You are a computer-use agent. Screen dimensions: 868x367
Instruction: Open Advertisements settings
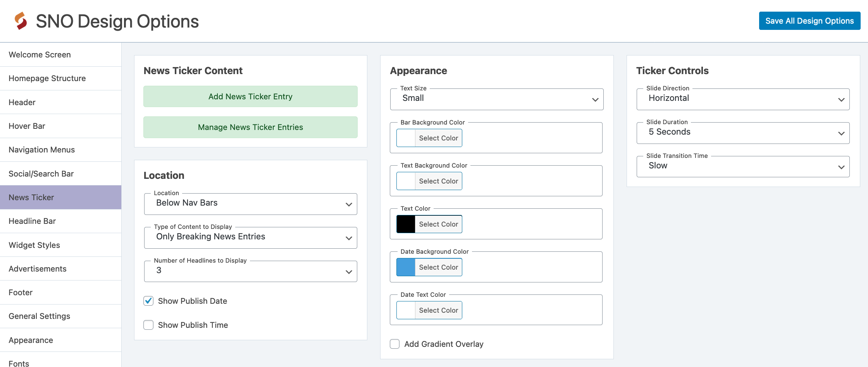pyautogui.click(x=60, y=269)
